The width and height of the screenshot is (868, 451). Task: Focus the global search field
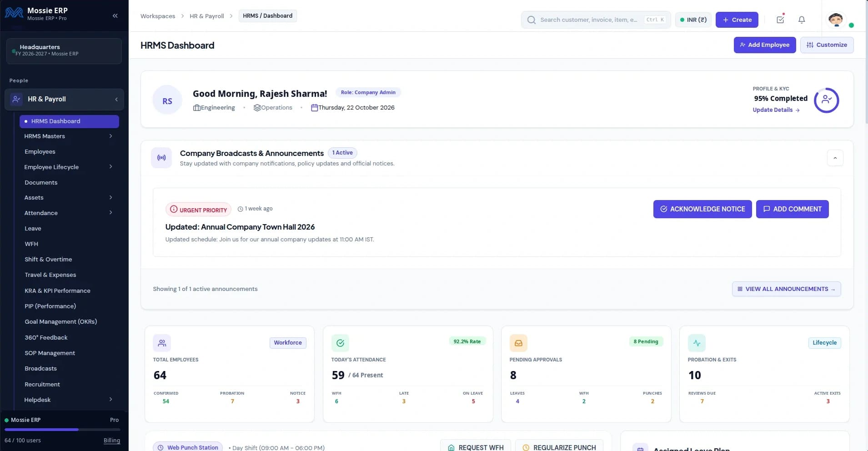pos(596,20)
